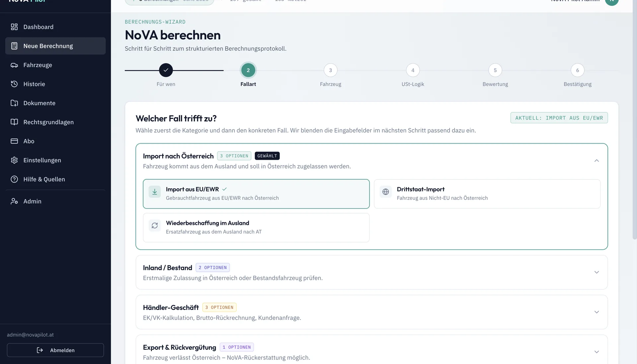Click the Berechnungen pill in the top bar
The height and width of the screenshot is (364, 637).
(x=170, y=1)
